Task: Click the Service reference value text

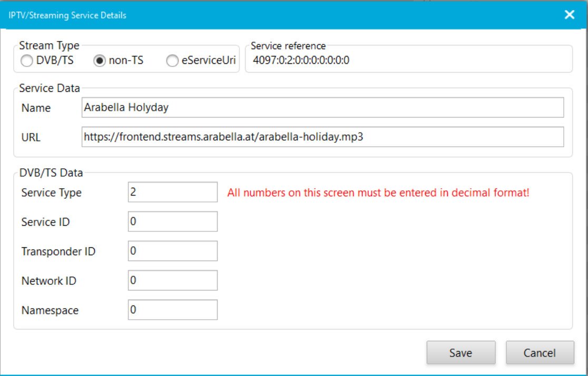Action: pos(301,60)
